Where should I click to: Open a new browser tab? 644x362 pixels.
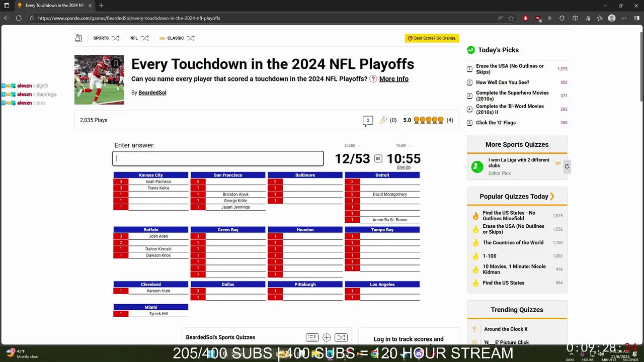(x=101, y=6)
